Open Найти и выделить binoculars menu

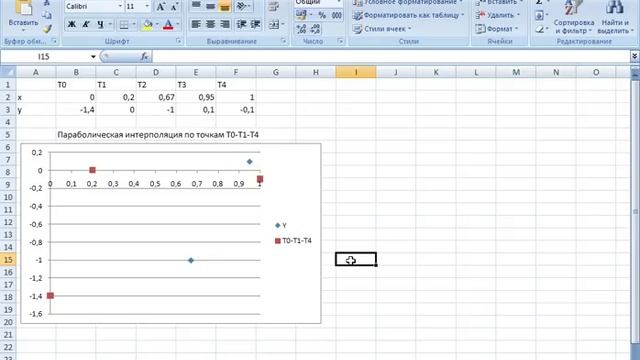pos(615,17)
